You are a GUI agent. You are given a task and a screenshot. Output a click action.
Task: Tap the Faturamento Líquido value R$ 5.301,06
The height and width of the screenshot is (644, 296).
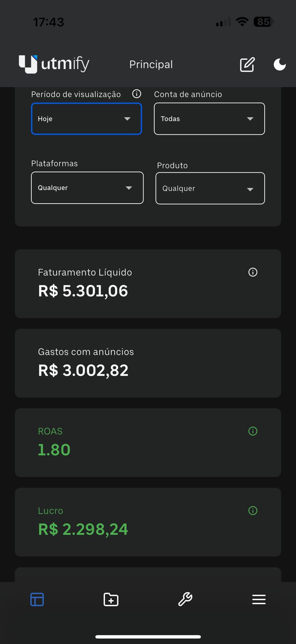tap(83, 291)
